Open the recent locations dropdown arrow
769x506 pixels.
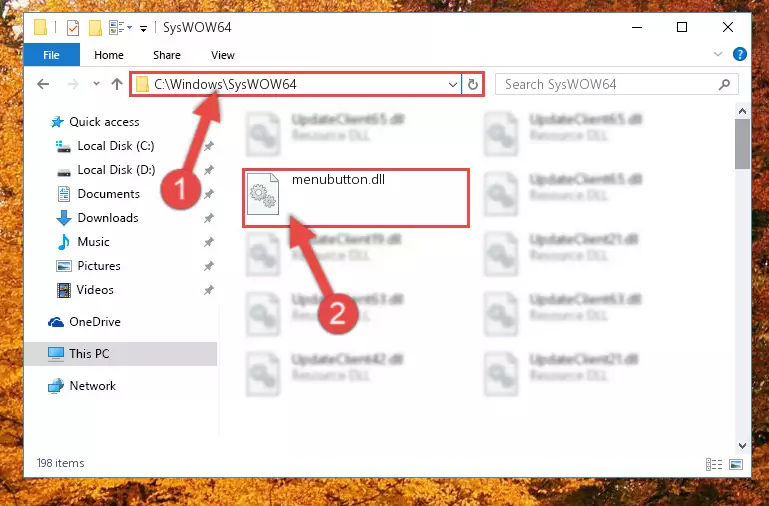tap(97, 84)
